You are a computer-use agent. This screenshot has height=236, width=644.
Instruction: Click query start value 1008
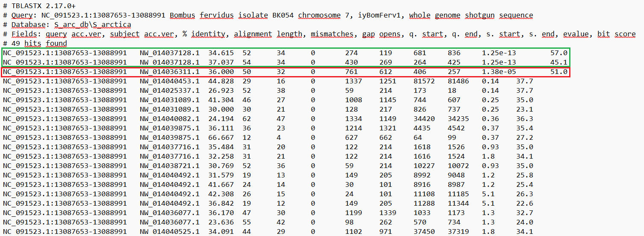point(354,100)
